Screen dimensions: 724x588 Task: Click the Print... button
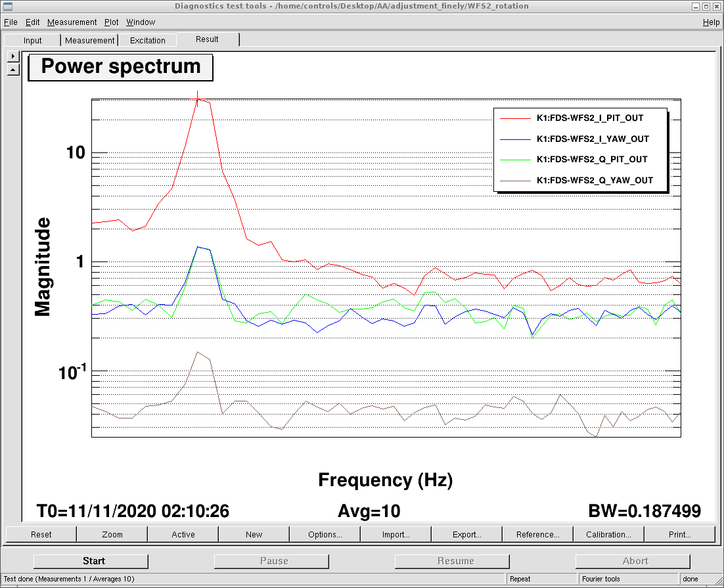[680, 534]
